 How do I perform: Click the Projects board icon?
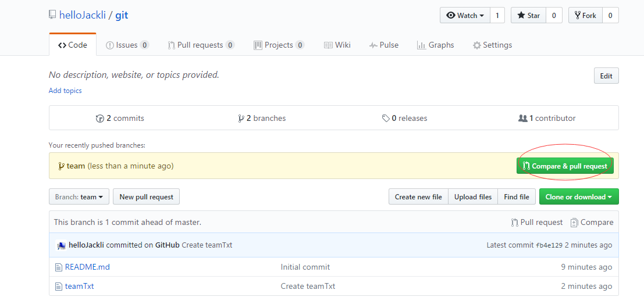pyautogui.click(x=258, y=45)
